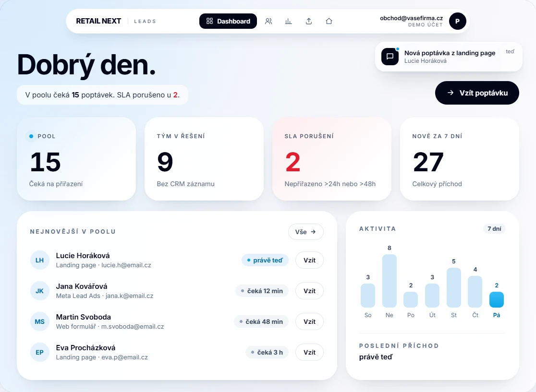This screenshot has height=392, width=536.
Task: Click the čeká 12 min badge
Action: (262, 291)
